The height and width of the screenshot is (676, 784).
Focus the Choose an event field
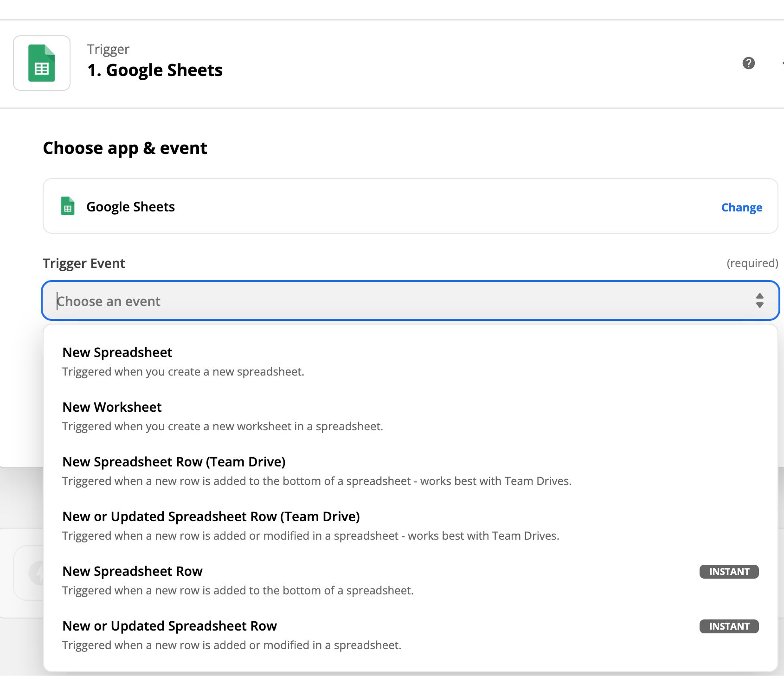click(411, 300)
